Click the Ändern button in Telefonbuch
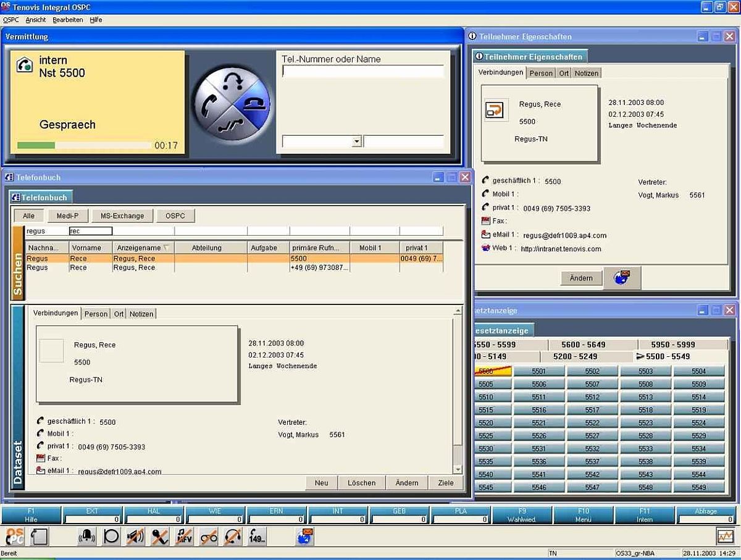This screenshot has width=741, height=560. click(407, 483)
